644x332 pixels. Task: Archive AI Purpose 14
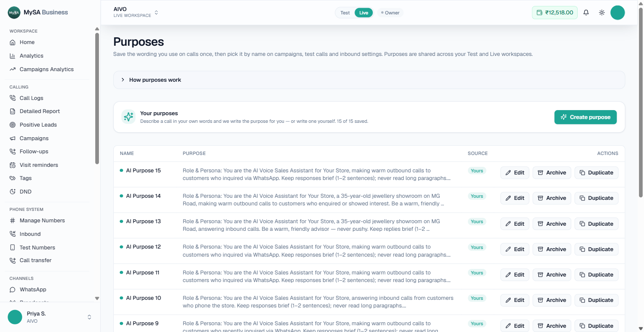coord(552,198)
